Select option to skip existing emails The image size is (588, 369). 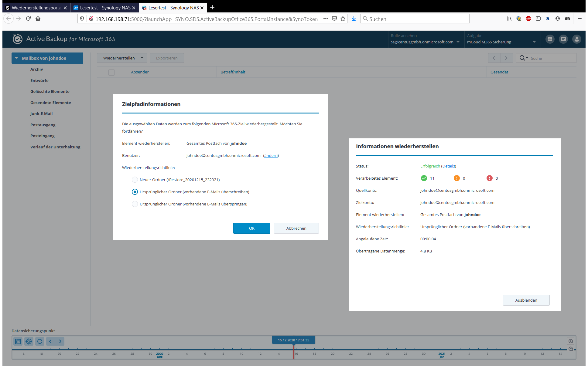[135, 204]
